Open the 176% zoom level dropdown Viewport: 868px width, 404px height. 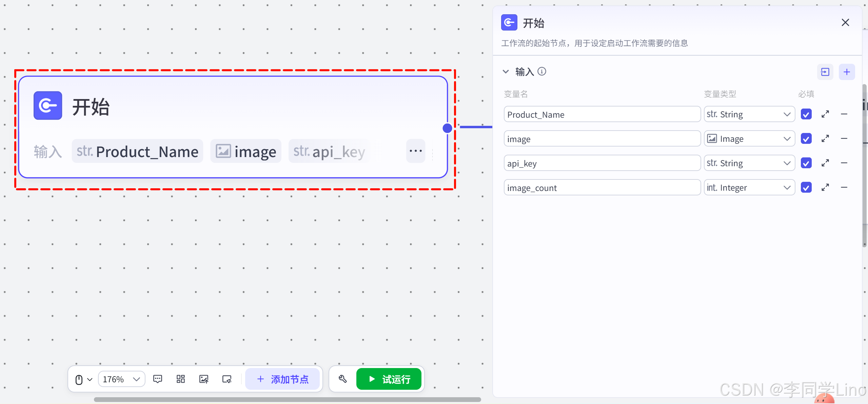pos(121,379)
